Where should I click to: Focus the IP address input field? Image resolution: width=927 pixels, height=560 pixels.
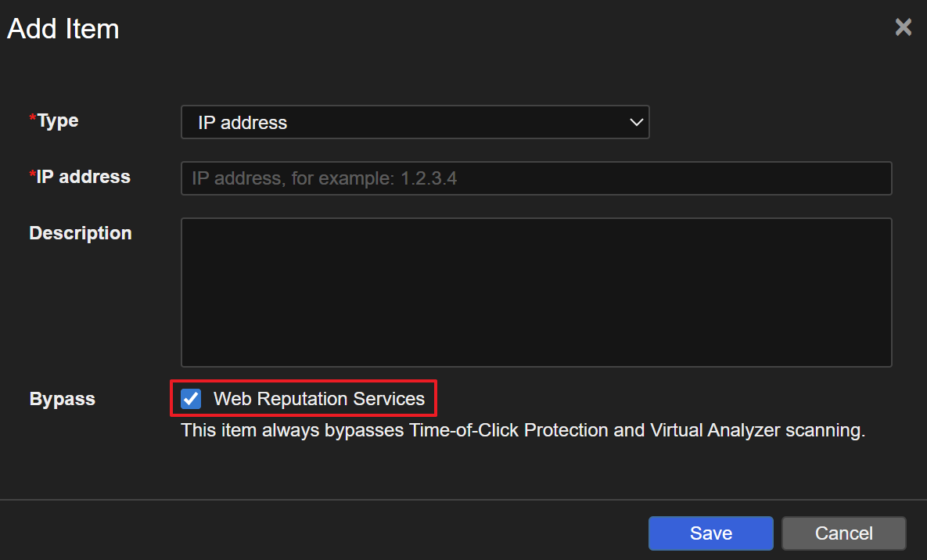point(536,178)
